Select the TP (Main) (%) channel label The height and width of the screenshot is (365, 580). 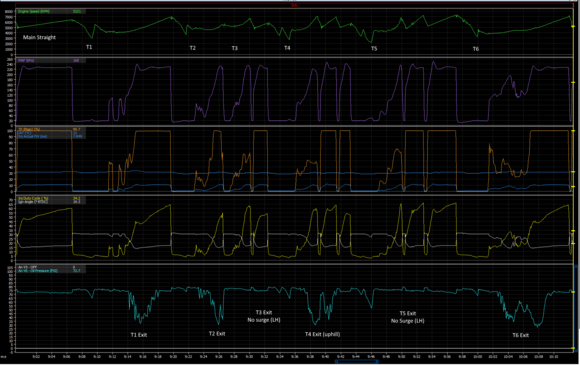coord(29,129)
